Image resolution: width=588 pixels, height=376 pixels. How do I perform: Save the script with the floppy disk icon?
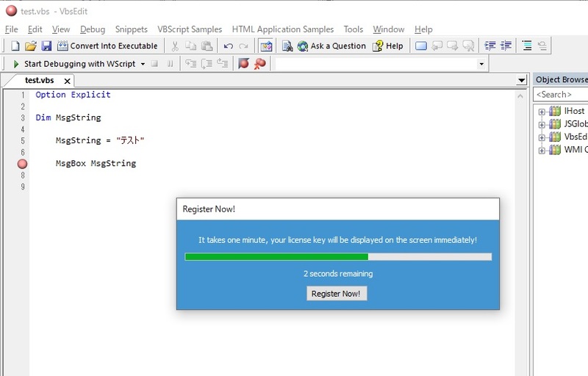coord(46,46)
